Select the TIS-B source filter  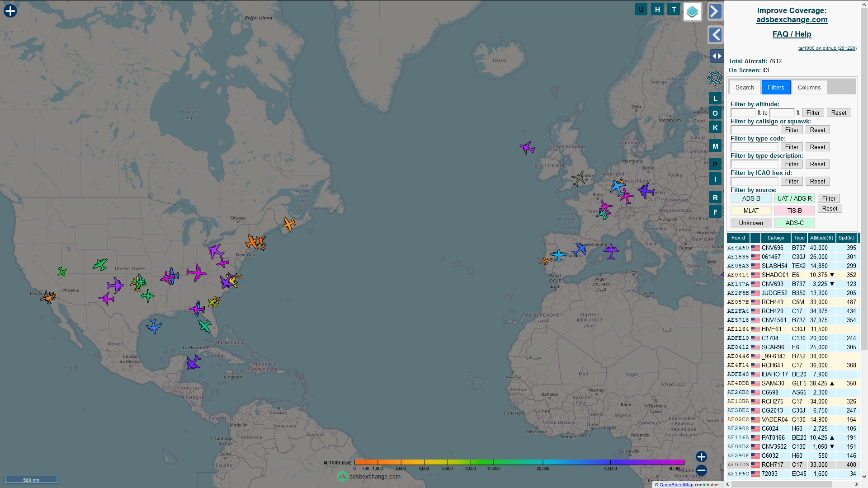(x=794, y=211)
